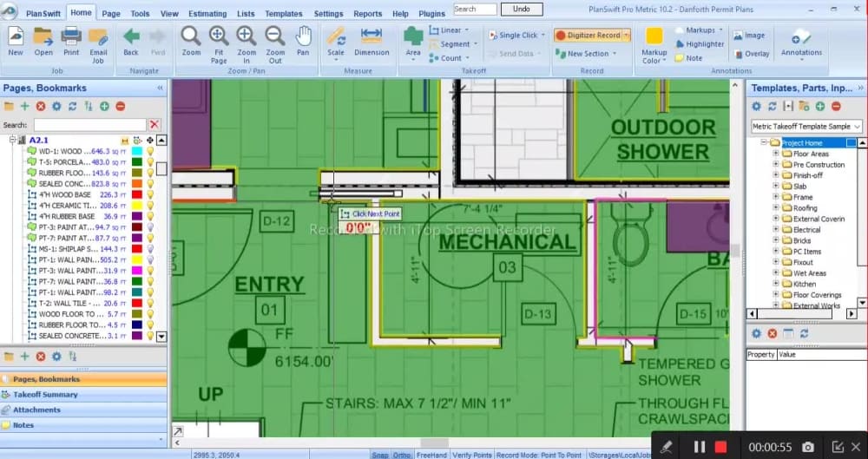Expand the Floor Areas folder
The image size is (868, 459).
click(775, 154)
